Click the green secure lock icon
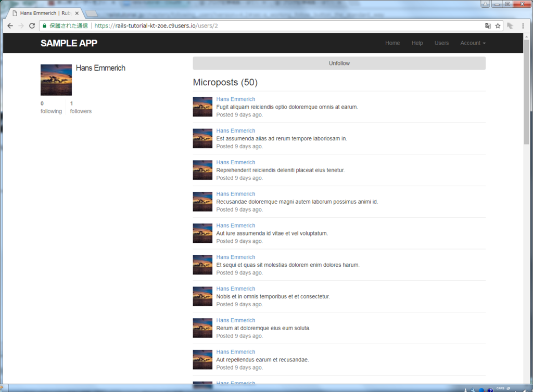Screen dimensions: 533x392 coord(45,26)
